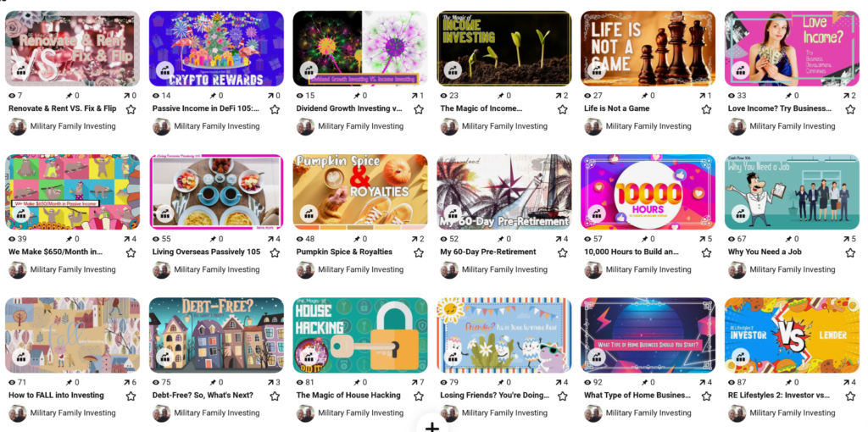Click analytics badge on Debt-Free thumbnail
This screenshot has height=432, width=868.
pyautogui.click(x=165, y=357)
